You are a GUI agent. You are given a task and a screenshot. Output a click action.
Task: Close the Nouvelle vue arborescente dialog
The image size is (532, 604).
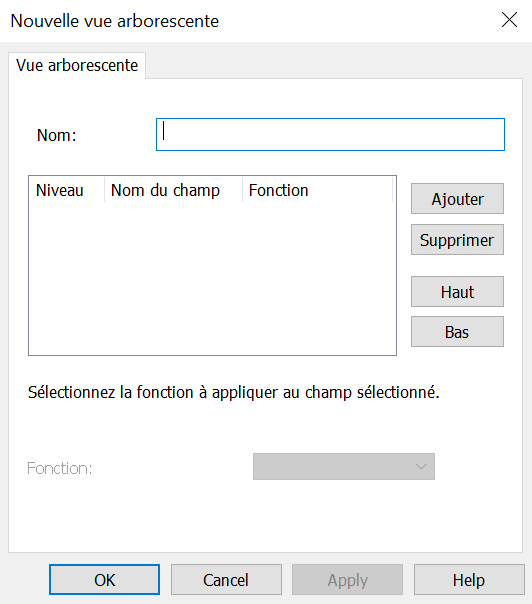pyautogui.click(x=509, y=20)
